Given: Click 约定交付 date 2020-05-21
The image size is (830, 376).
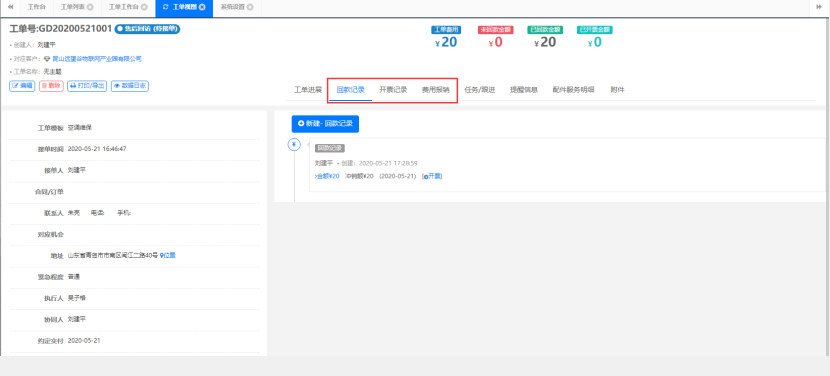Looking at the screenshot, I should pyautogui.click(x=84, y=340).
